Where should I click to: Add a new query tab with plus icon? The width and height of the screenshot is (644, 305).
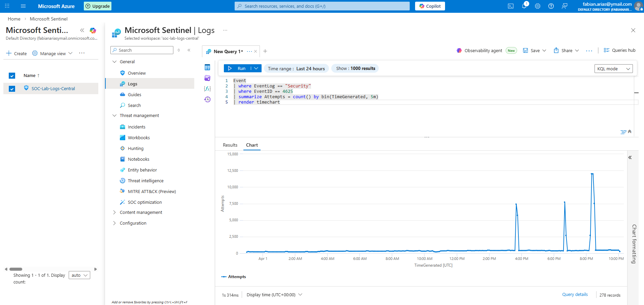(265, 51)
